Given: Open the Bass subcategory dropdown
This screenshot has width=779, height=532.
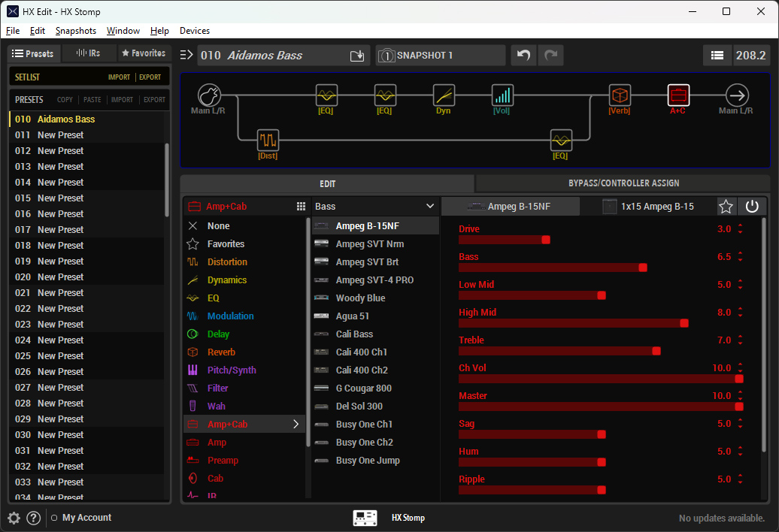Looking at the screenshot, I should click(x=375, y=207).
